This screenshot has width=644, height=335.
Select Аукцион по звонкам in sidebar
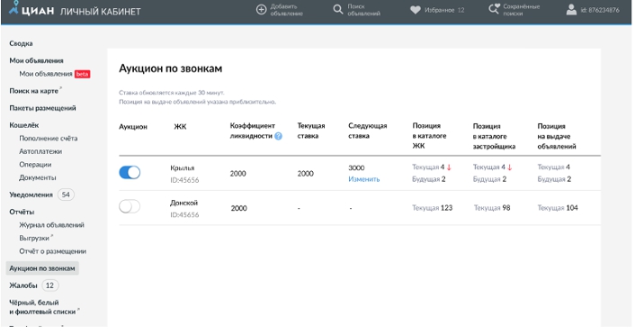point(42,268)
